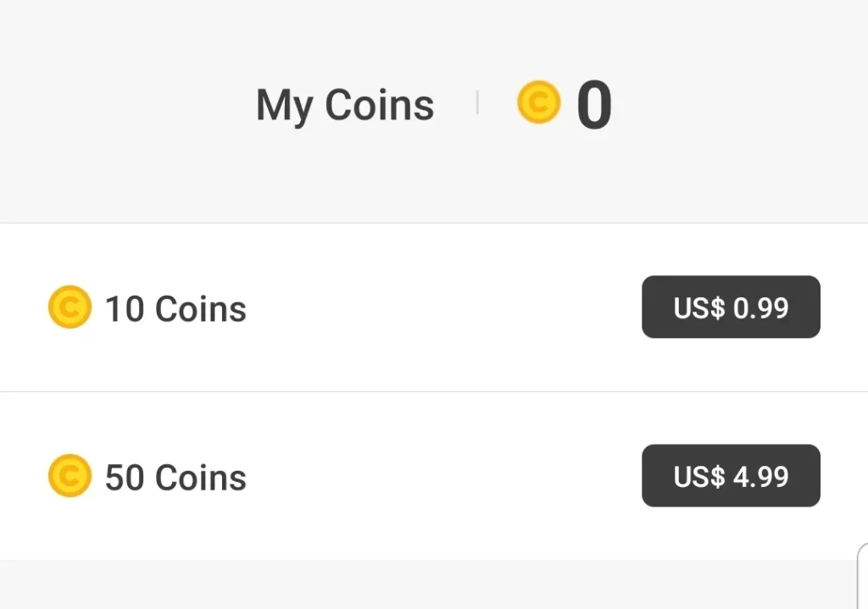Select the 50 Coins label text
This screenshot has height=609, width=868.
pos(175,478)
